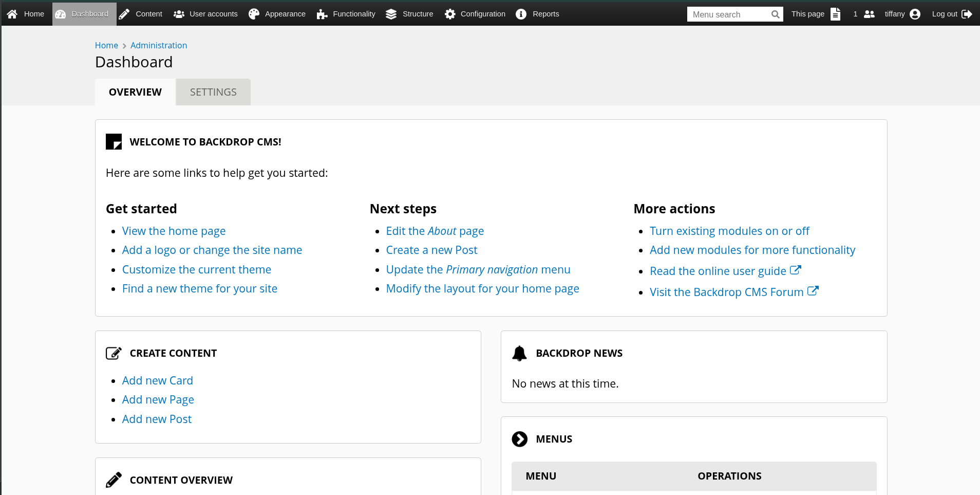Open Turn existing modules on or off
Viewport: 980px width, 495px height.
(x=729, y=231)
